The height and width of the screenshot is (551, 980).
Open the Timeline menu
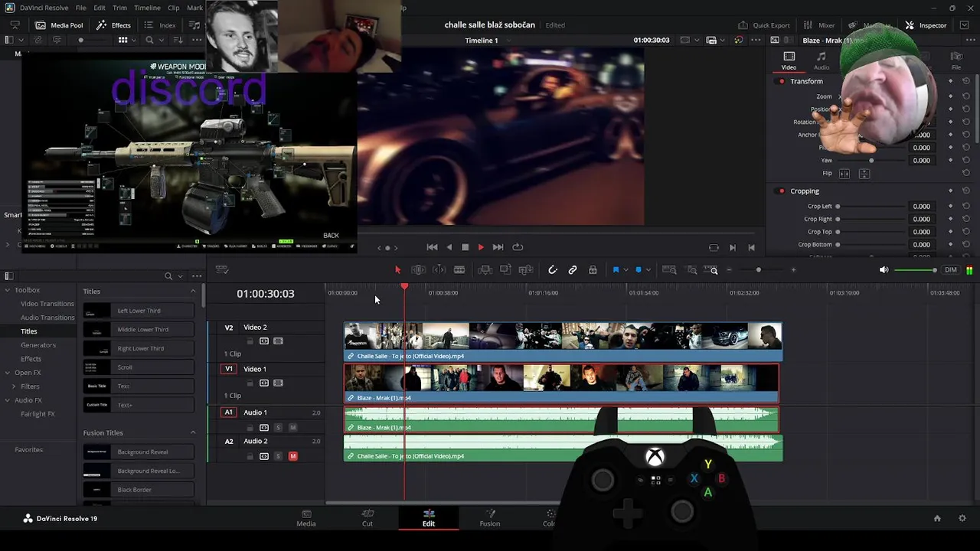[147, 8]
